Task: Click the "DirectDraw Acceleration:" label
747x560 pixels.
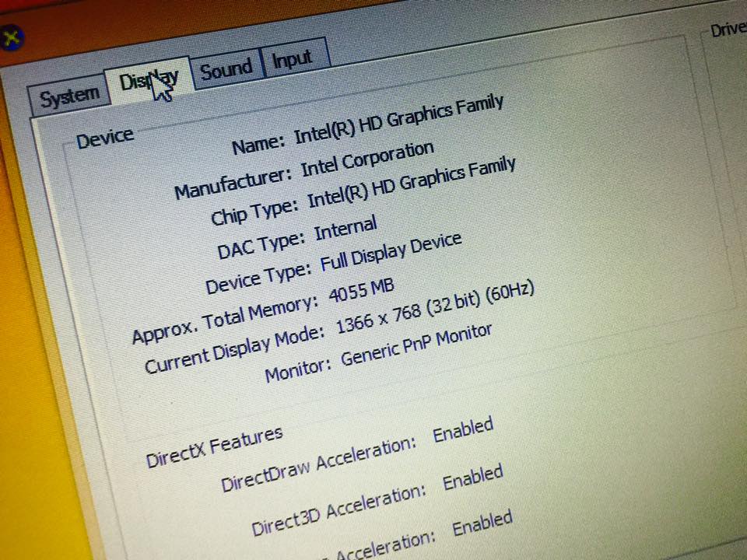Action: [x=319, y=464]
